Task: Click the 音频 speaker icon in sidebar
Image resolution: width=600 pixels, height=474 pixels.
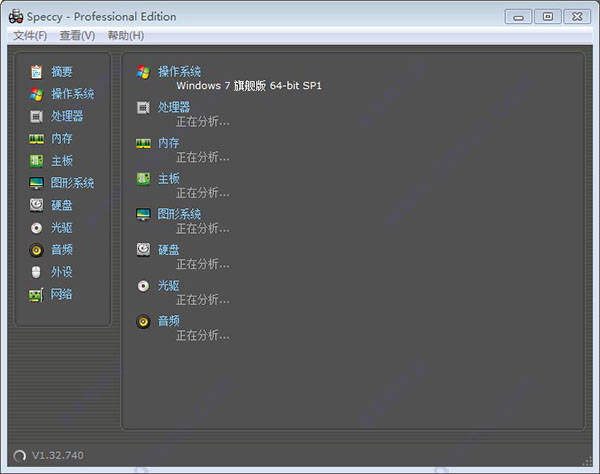Action: tap(36, 250)
